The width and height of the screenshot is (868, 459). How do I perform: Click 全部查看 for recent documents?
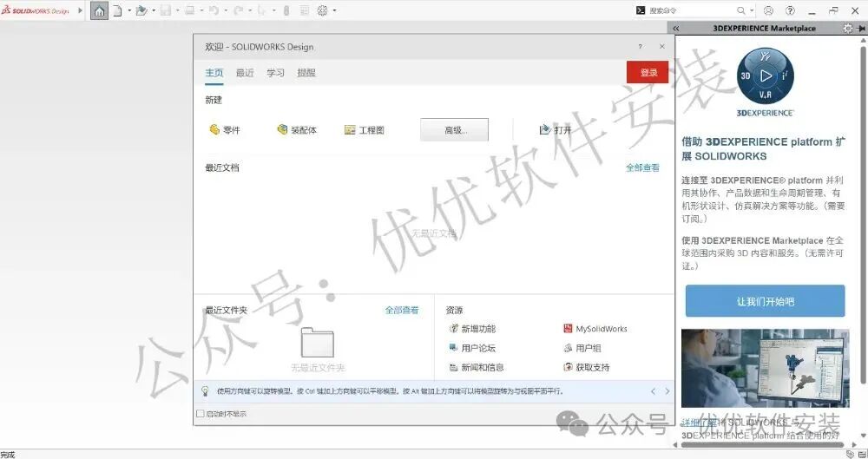point(642,167)
